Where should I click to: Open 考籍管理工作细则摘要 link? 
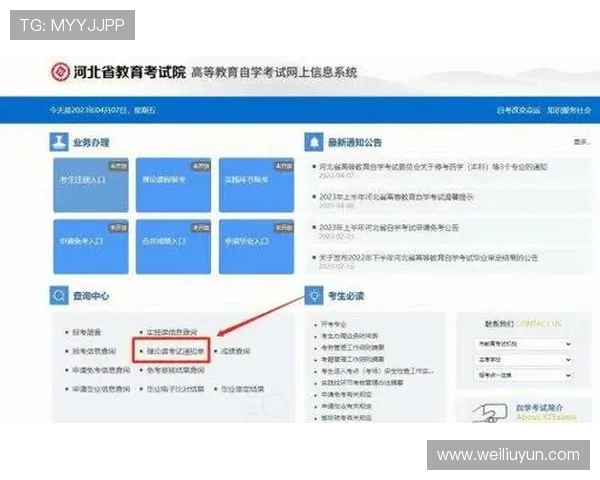(x=353, y=359)
